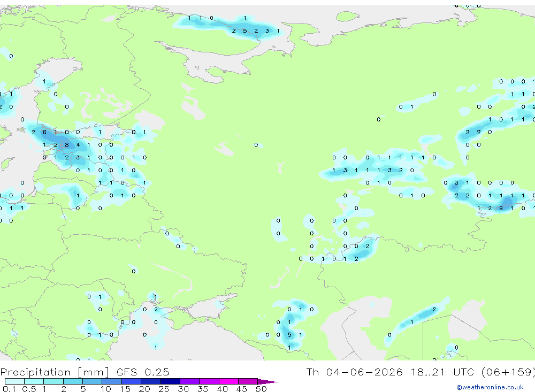535x392 pixels.
Task: Click the legend swatch between 40 and 45
Action: coord(228,381)
